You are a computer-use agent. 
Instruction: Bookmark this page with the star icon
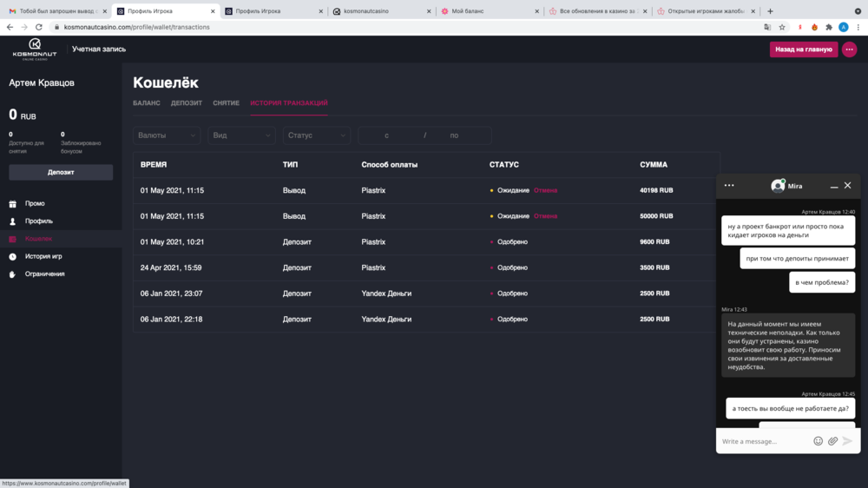pos(782,27)
